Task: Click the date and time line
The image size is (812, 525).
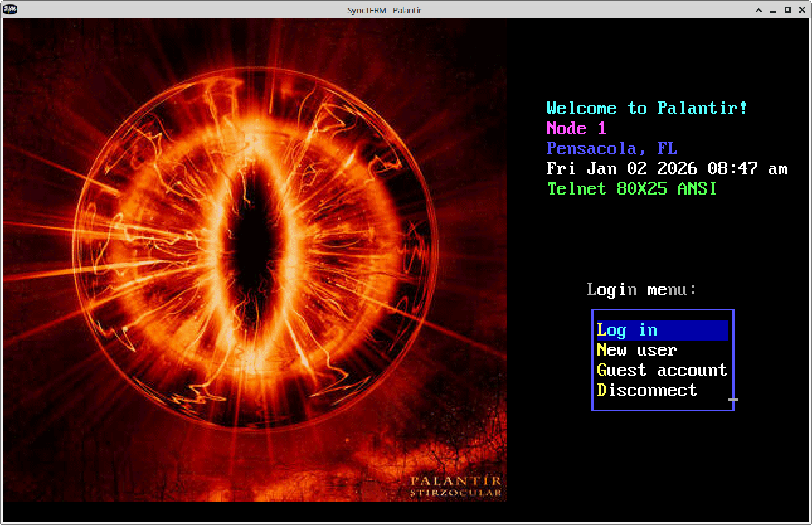Action: (667, 169)
